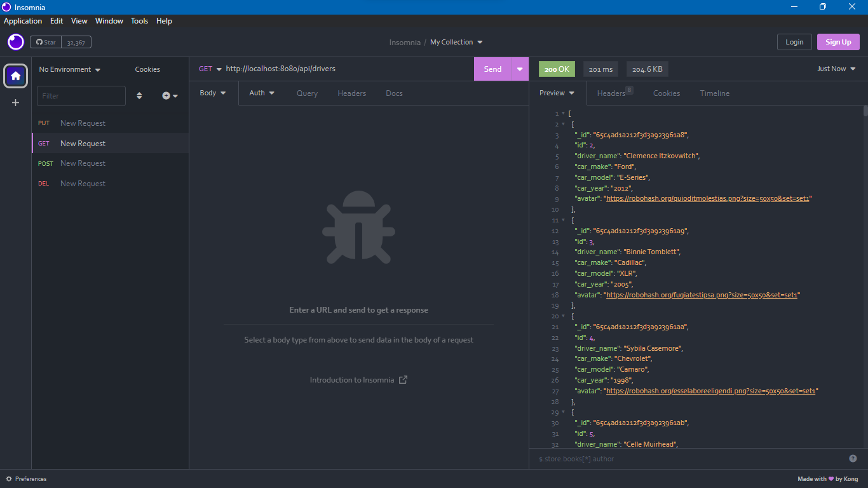Expand the Auth type dropdown
This screenshot has height=488, width=868.
[262, 93]
